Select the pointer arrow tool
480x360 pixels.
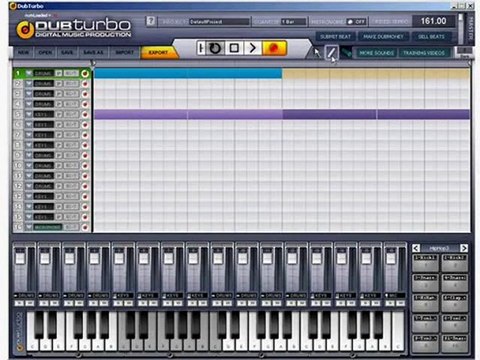click(x=317, y=53)
